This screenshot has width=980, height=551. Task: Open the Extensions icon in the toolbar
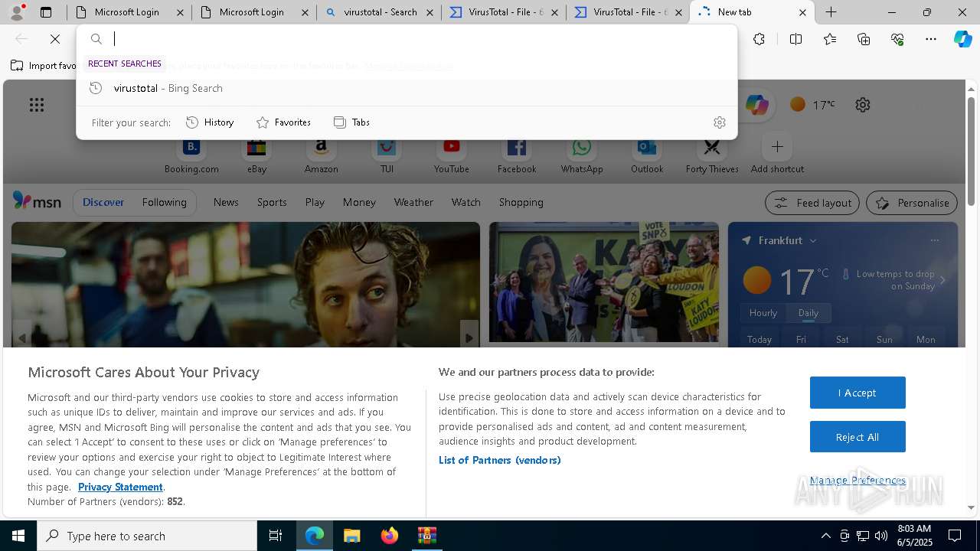click(x=759, y=39)
